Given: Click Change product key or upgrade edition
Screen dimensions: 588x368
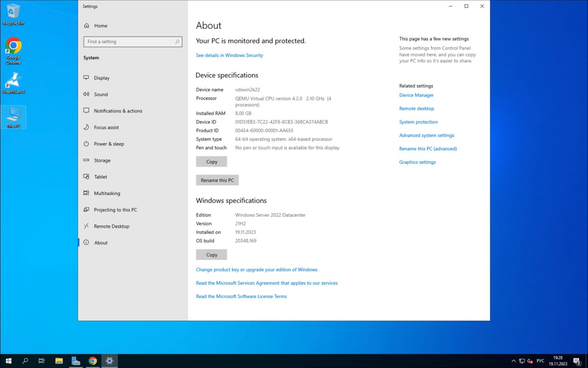Looking at the screenshot, I should [256, 270].
